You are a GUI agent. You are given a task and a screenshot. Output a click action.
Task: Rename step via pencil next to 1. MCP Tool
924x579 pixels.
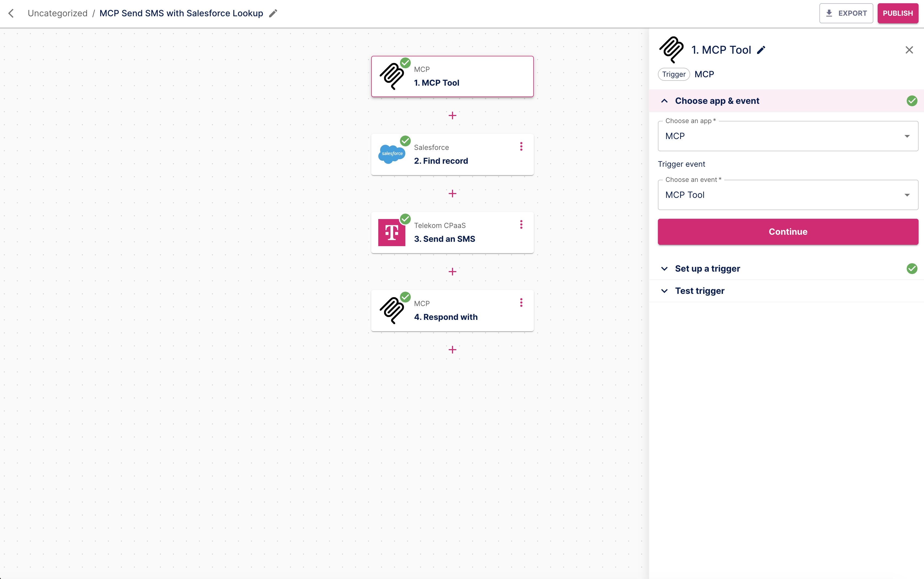[x=761, y=50]
